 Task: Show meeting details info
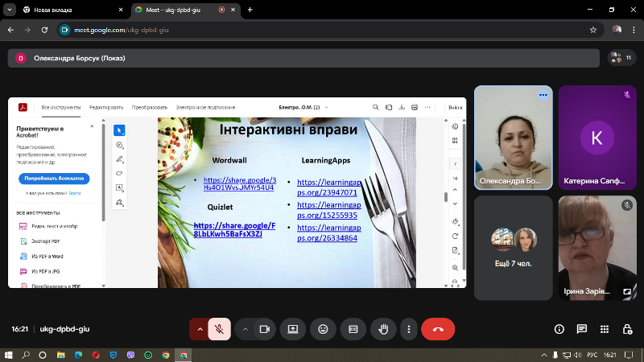point(559,329)
